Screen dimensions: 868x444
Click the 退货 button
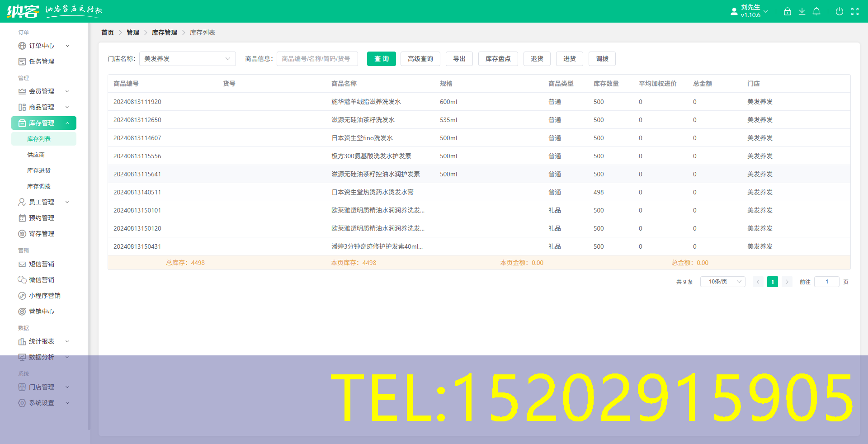pyautogui.click(x=537, y=59)
